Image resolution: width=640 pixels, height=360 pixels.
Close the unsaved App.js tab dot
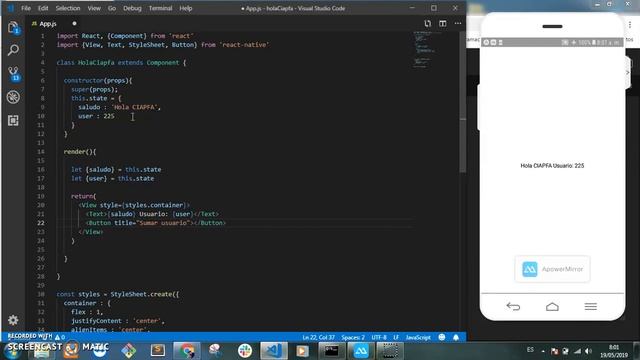click(74, 24)
